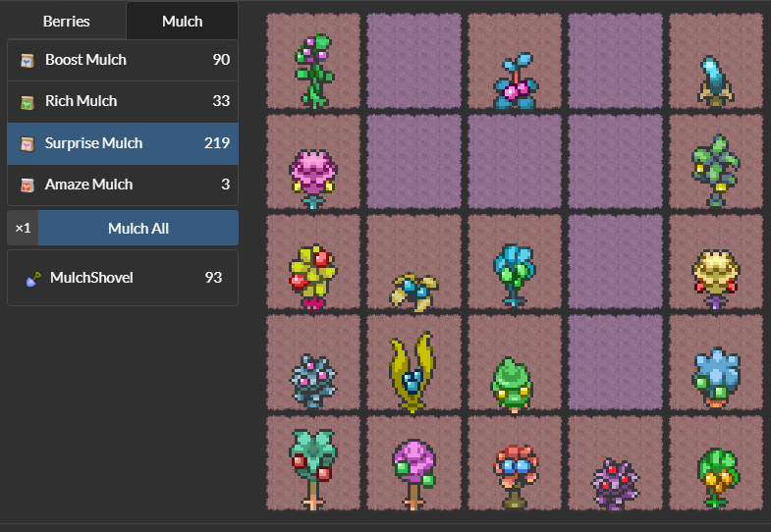Viewport: 771px width, 532px height.
Task: Click the green bulb plant with yellow berries
Action: pyautogui.click(x=513, y=385)
